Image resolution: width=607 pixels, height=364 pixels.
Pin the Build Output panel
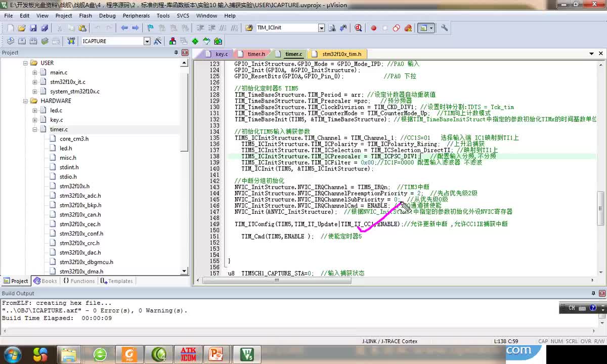[593, 293]
